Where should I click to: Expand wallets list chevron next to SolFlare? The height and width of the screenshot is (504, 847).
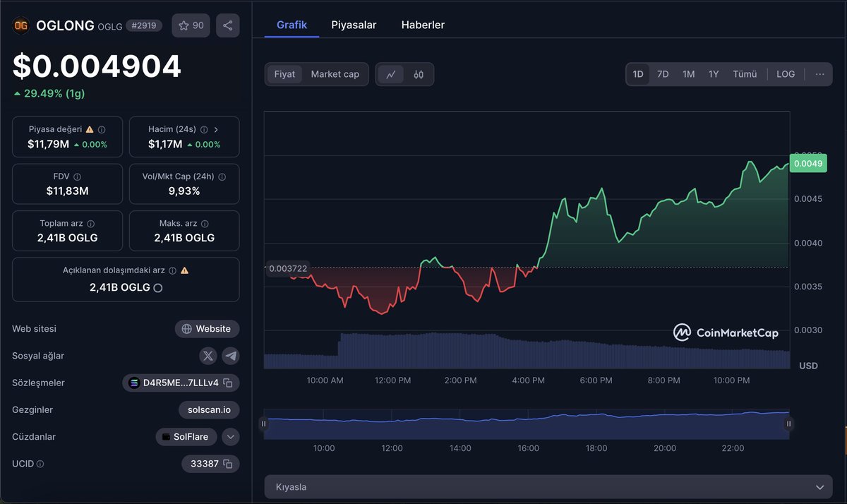coord(231,437)
